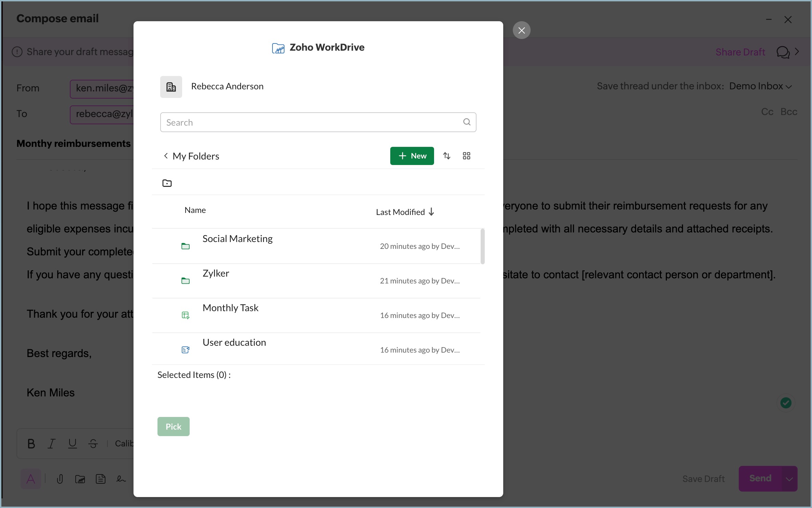This screenshot has height=508, width=812.
Task: Expand the side panel arrow next to chat
Action: point(797,52)
